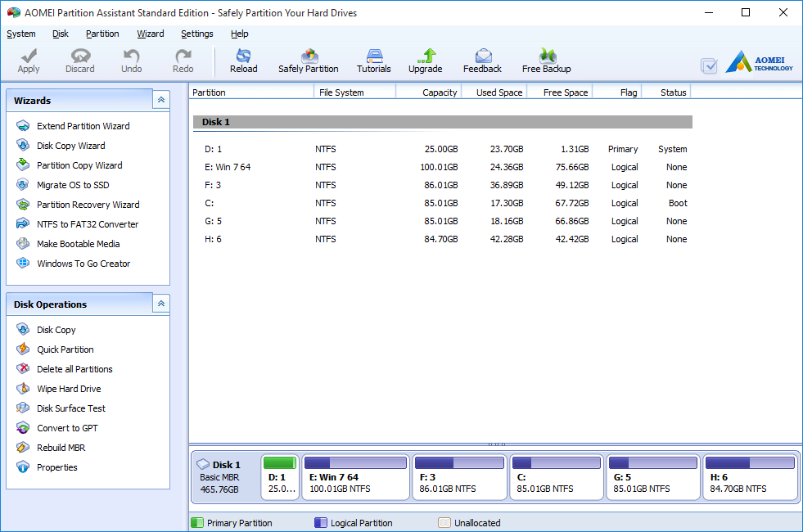
Task: Sort by Free Space column header
Action: 560,92
